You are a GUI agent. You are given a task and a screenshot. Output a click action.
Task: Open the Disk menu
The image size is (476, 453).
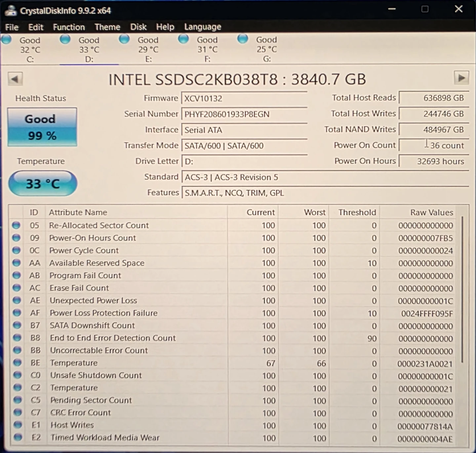(x=138, y=27)
